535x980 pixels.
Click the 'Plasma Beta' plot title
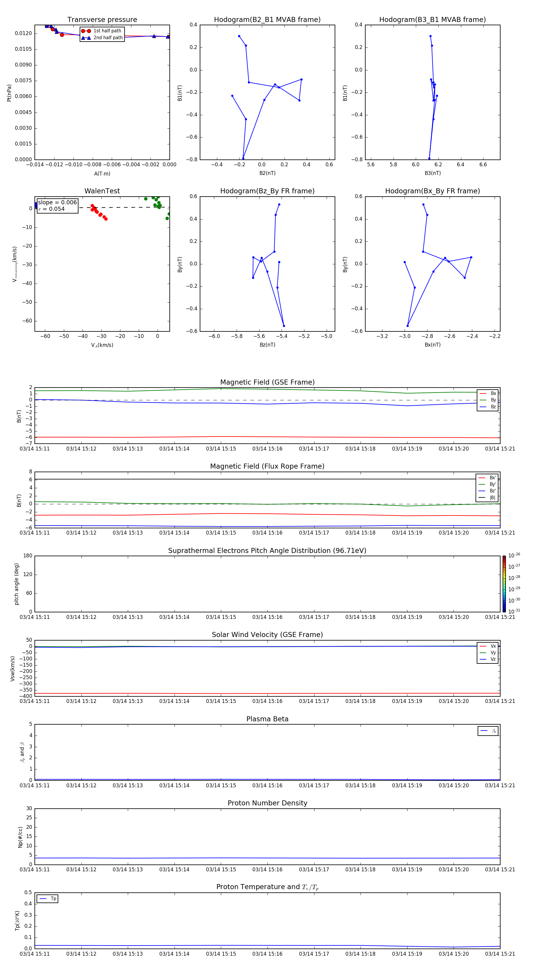pyautogui.click(x=267, y=719)
